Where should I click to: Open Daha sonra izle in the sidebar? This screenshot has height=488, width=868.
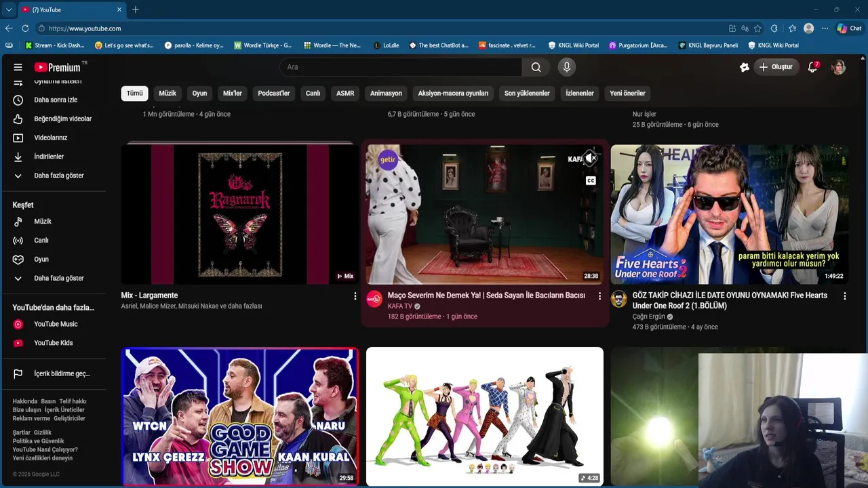point(56,100)
